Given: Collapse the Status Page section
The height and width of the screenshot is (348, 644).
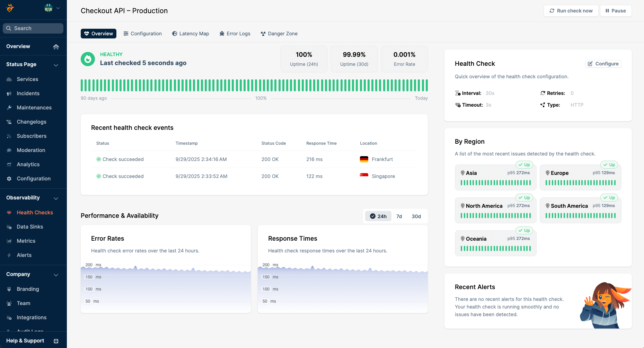Looking at the screenshot, I should 56,65.
